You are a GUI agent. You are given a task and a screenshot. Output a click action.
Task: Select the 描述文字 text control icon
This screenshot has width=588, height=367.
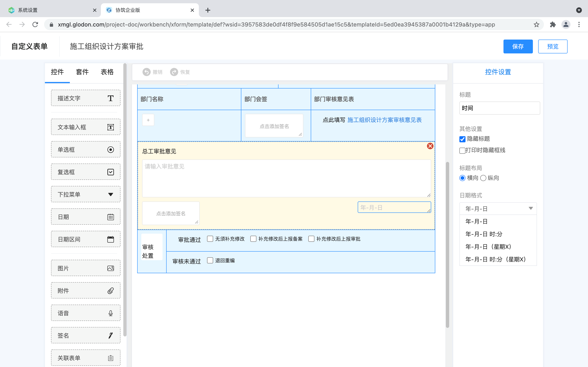(x=110, y=98)
